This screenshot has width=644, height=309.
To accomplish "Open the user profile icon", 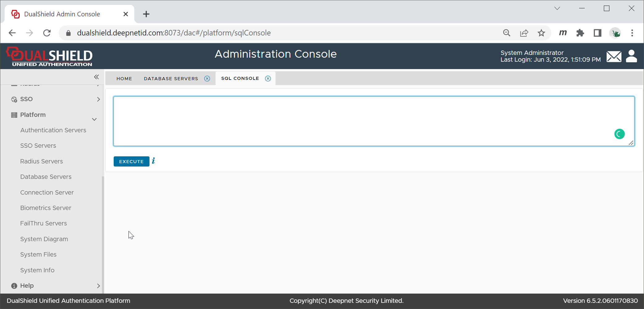I will tap(631, 56).
